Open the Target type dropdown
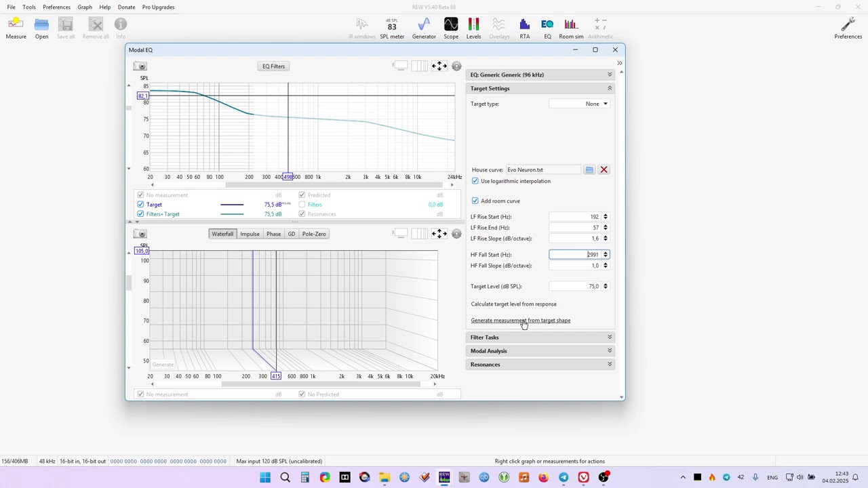This screenshot has width=868, height=488. tap(579, 104)
